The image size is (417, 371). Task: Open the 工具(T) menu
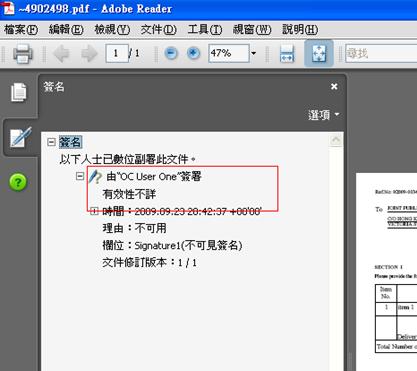coord(205,30)
